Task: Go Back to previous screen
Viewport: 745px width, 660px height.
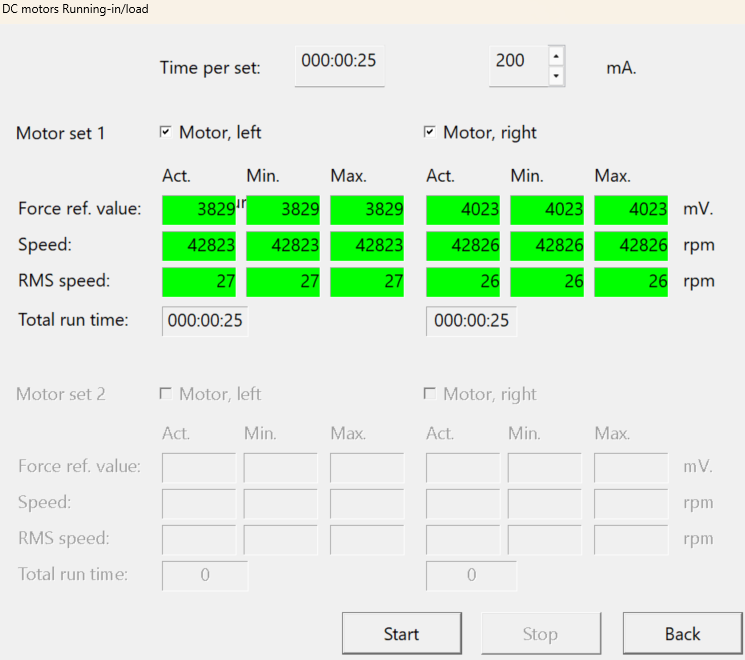Action: click(682, 633)
